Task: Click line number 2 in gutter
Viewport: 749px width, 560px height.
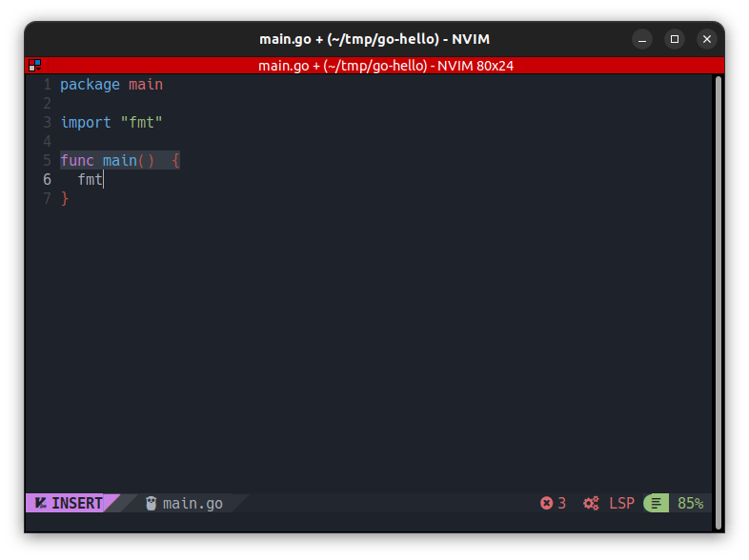Action: [x=47, y=104]
